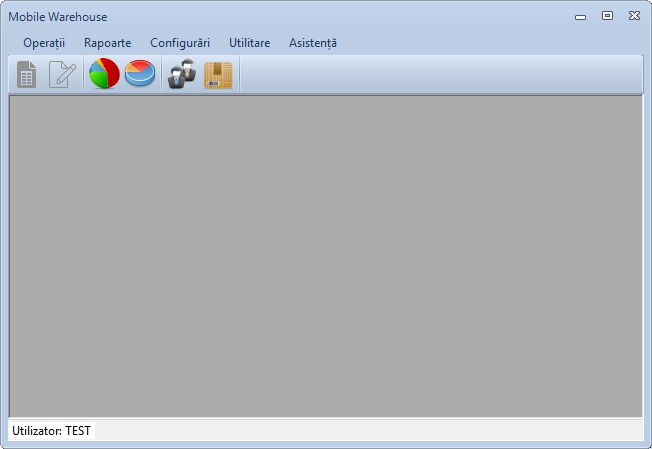Screen dimensions: 652x449
Task: Open the Operații menu
Action: pyautogui.click(x=44, y=43)
